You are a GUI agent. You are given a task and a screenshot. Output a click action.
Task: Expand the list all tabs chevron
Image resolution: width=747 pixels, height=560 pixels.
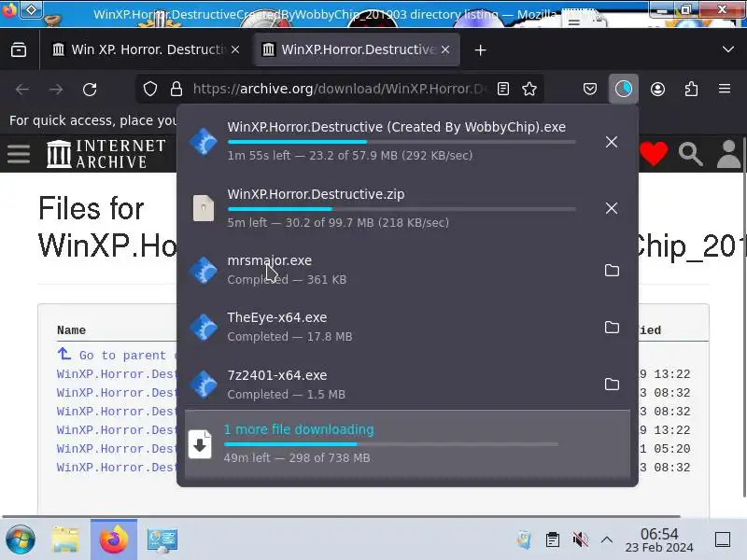tap(728, 49)
